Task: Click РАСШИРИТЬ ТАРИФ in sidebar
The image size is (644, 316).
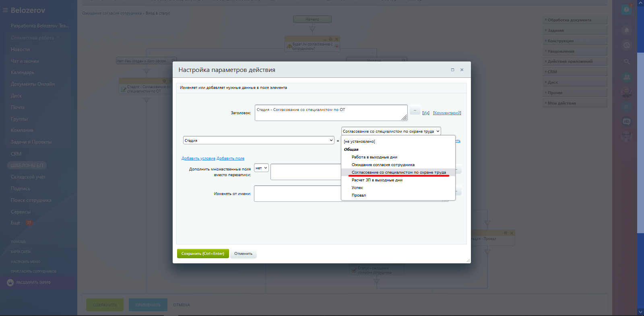Action: tap(33, 283)
